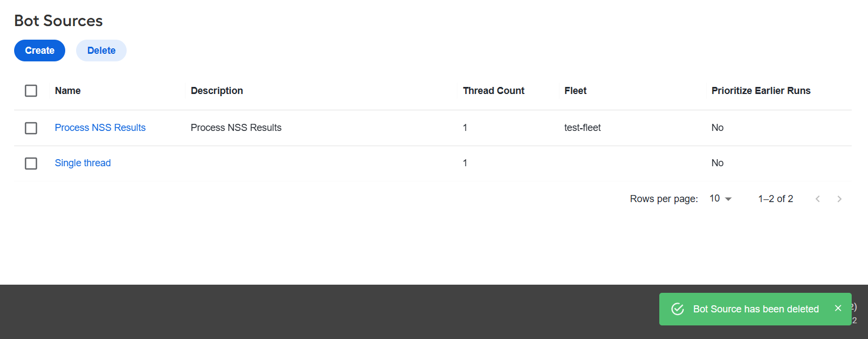Image resolution: width=868 pixels, height=339 pixels.
Task: Toggle the select-all header checkbox
Action: [31, 91]
